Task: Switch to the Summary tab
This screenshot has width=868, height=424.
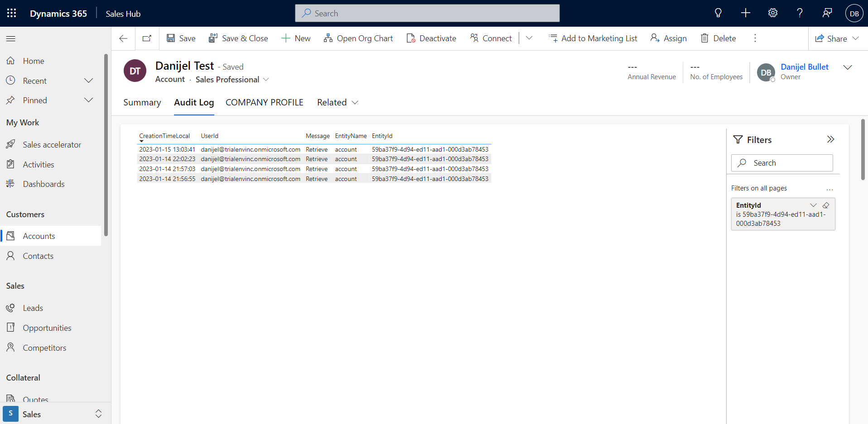Action: [x=142, y=103]
